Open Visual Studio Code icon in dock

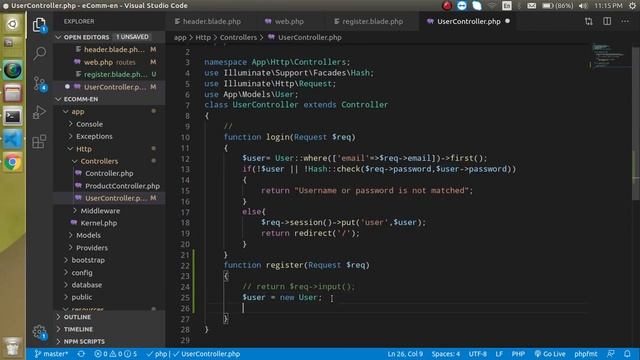point(13,140)
